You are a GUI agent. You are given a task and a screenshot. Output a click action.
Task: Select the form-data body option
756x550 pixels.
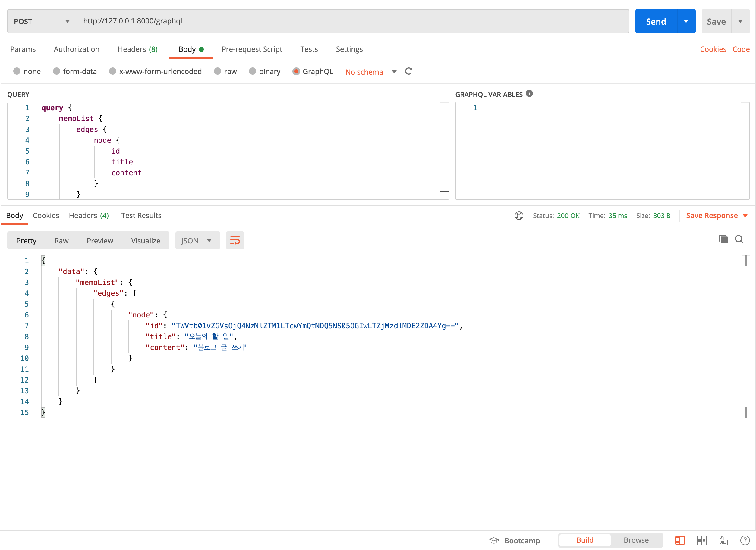[x=57, y=71]
